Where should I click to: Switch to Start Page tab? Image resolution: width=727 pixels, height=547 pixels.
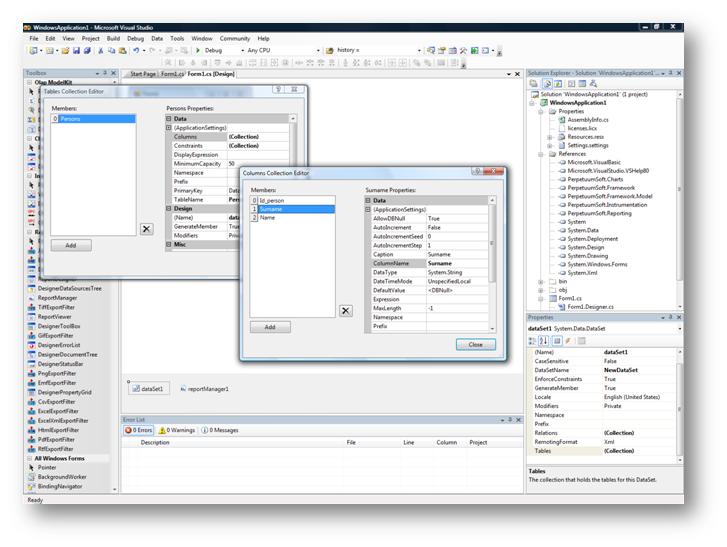coord(142,74)
